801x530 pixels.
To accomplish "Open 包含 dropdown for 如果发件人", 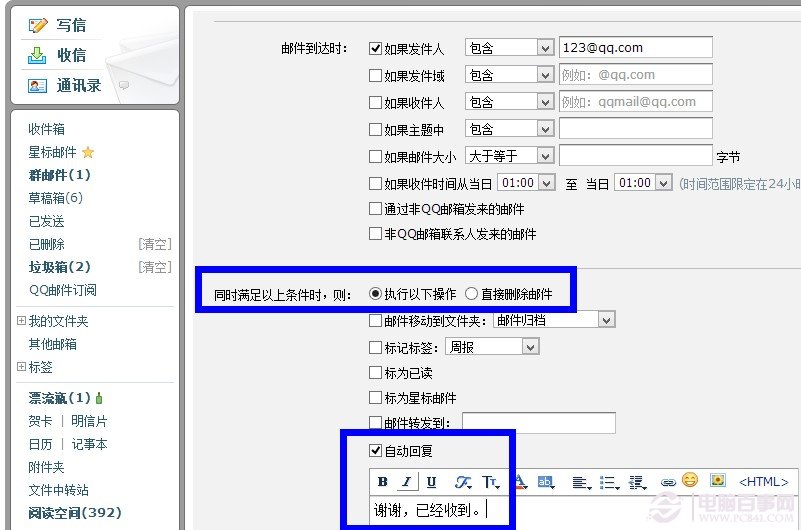I will coord(509,48).
